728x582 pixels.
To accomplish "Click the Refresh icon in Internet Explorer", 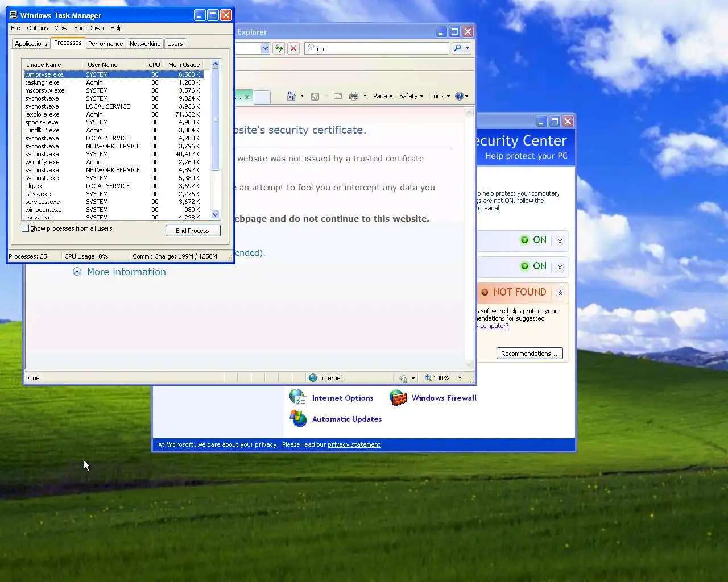I will coord(279,48).
